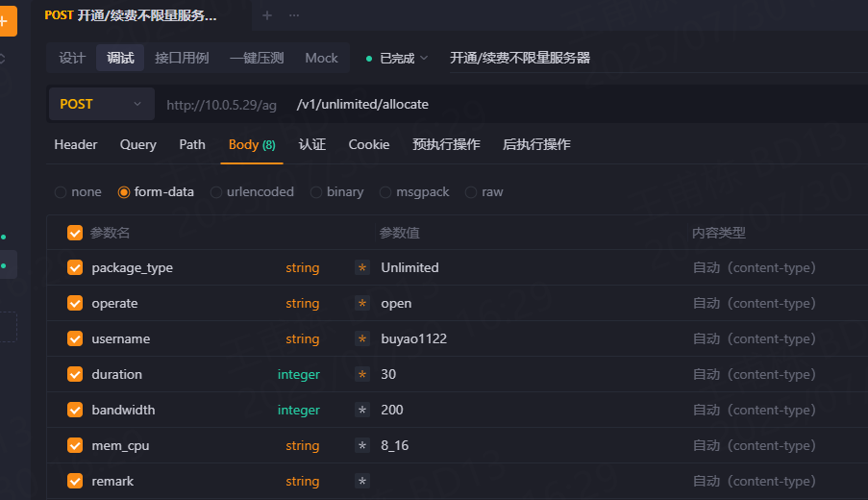Open content-type selector for duration row
868x500 pixels.
(x=754, y=374)
